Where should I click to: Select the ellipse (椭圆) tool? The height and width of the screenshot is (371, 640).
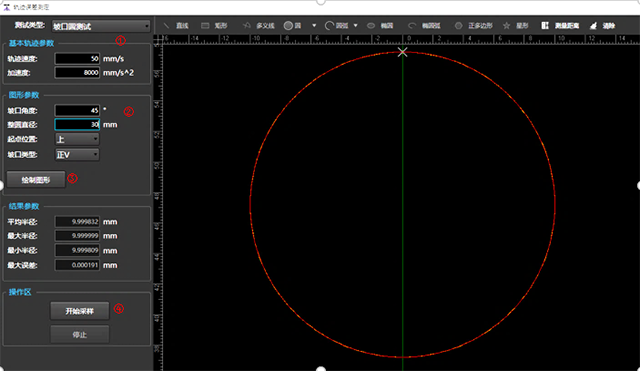pos(380,26)
